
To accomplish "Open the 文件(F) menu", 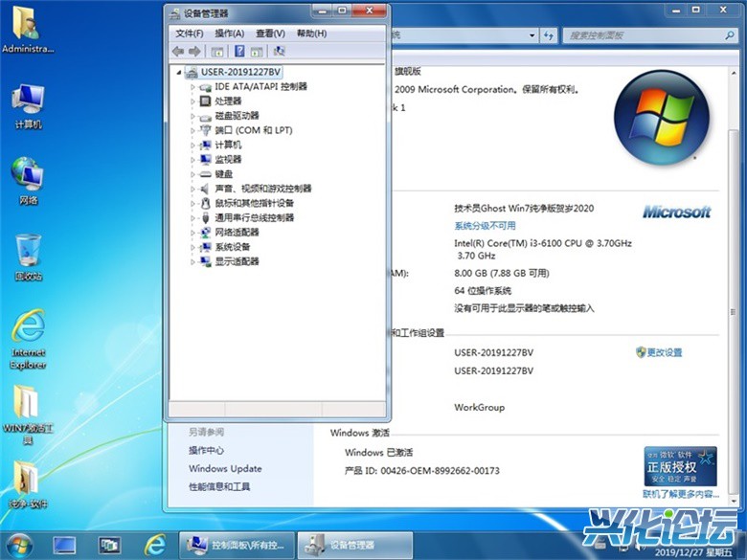I will point(190,34).
